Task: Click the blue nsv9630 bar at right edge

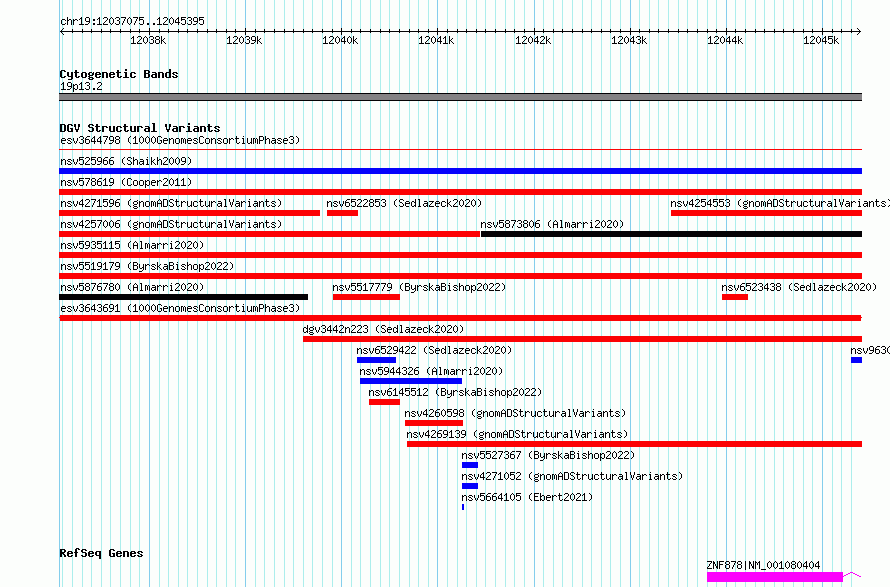Action: pyautogui.click(x=857, y=360)
